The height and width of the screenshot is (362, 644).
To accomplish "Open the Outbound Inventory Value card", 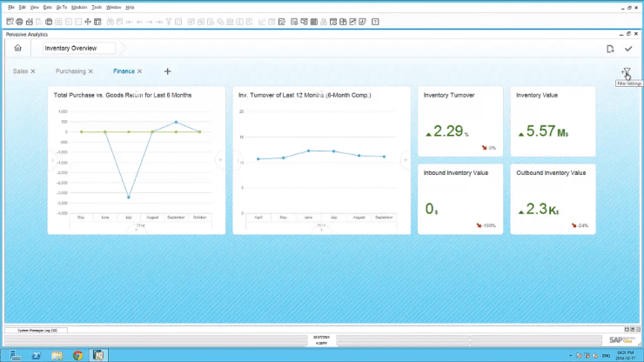I will (552, 199).
